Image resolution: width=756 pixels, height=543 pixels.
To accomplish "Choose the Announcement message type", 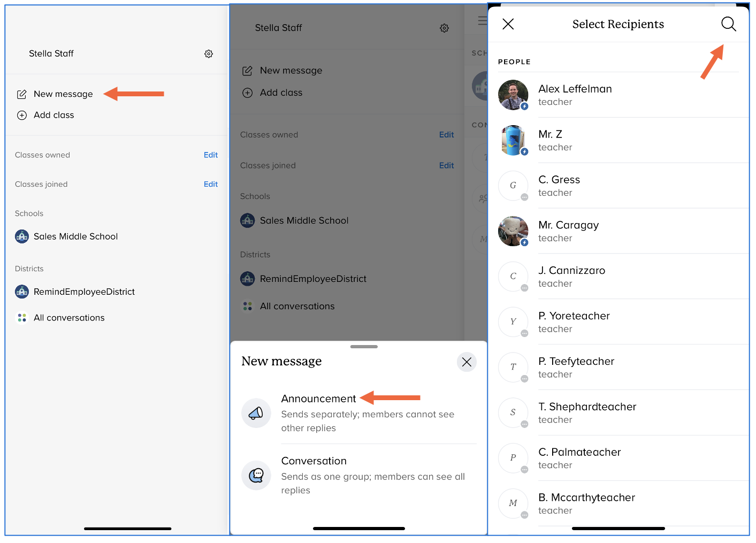I will pyautogui.click(x=318, y=399).
